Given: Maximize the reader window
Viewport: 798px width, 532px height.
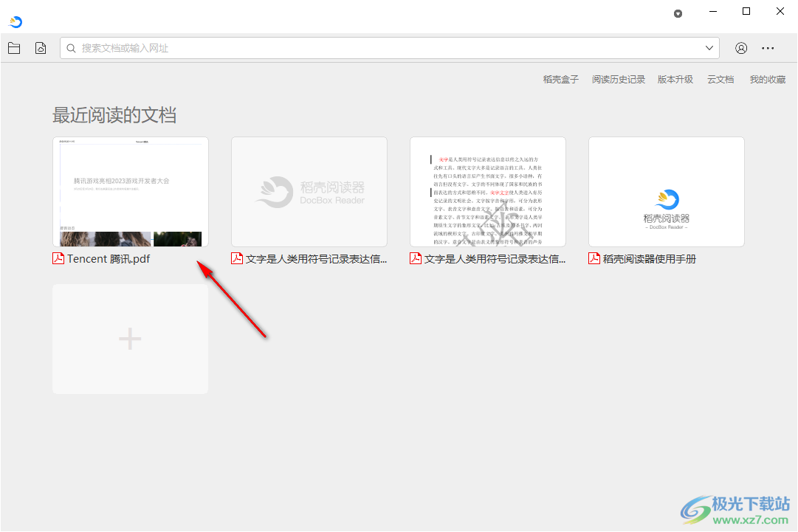Looking at the screenshot, I should (x=746, y=11).
